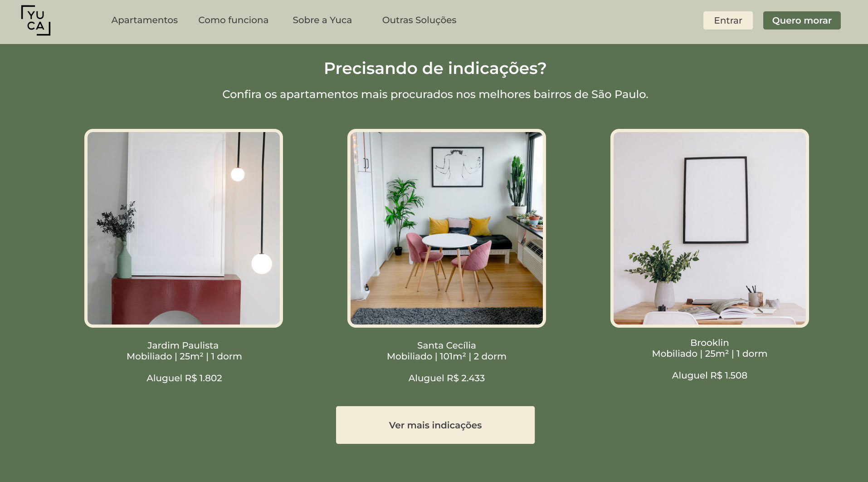The image size is (868, 482).
Task: Click Mobiliado 101m² 2 dorm details
Action: [447, 356]
